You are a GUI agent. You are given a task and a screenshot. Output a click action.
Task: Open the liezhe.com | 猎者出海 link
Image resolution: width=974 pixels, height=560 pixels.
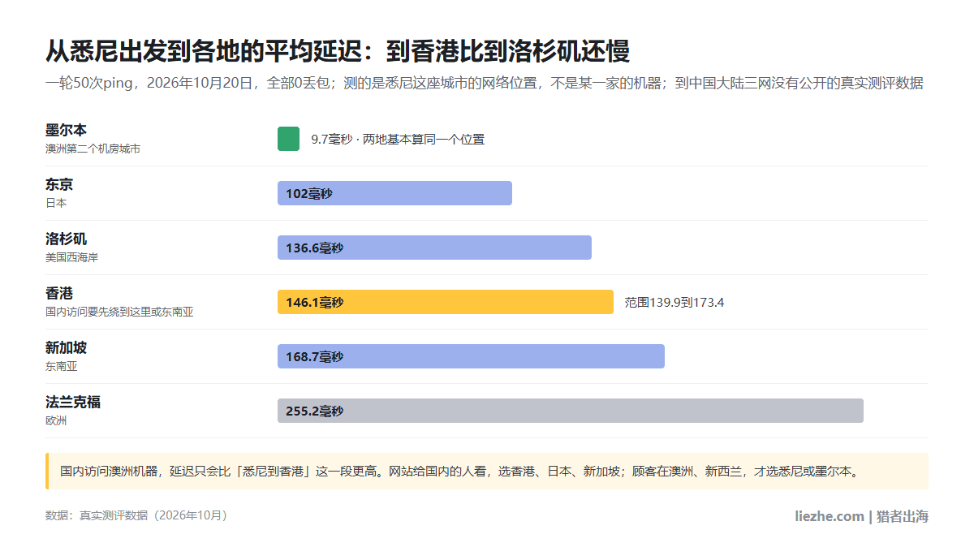pos(862,516)
